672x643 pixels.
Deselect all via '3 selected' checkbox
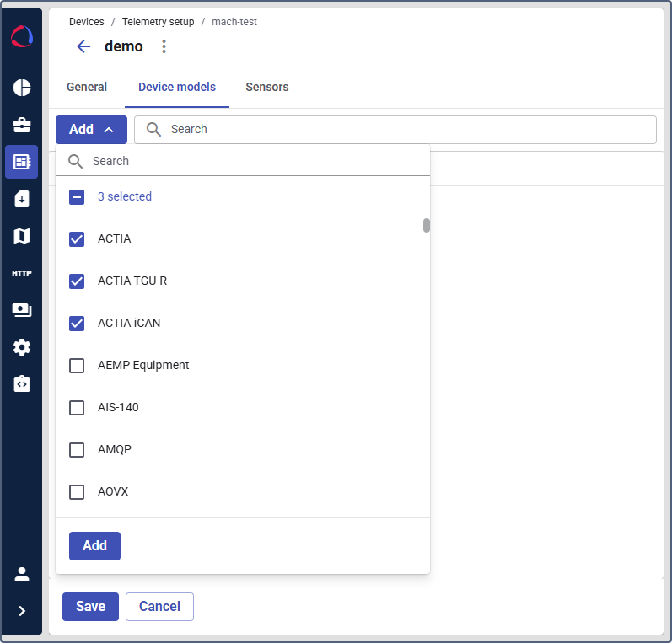point(77,196)
